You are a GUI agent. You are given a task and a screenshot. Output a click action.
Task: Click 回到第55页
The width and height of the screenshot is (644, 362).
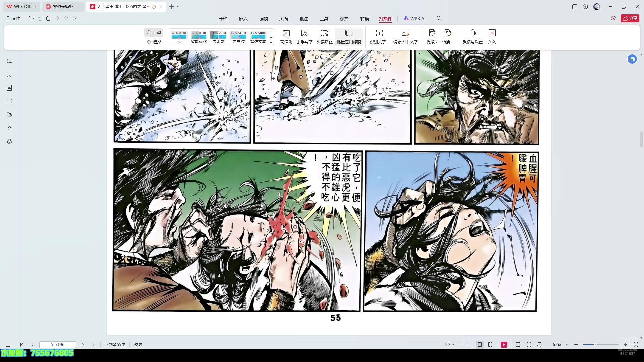pos(115,345)
